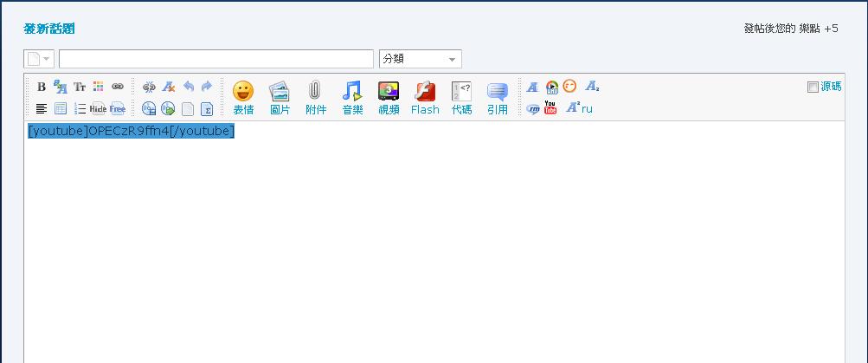Insert Free content tag
The height and width of the screenshot is (363, 868).
118,108
